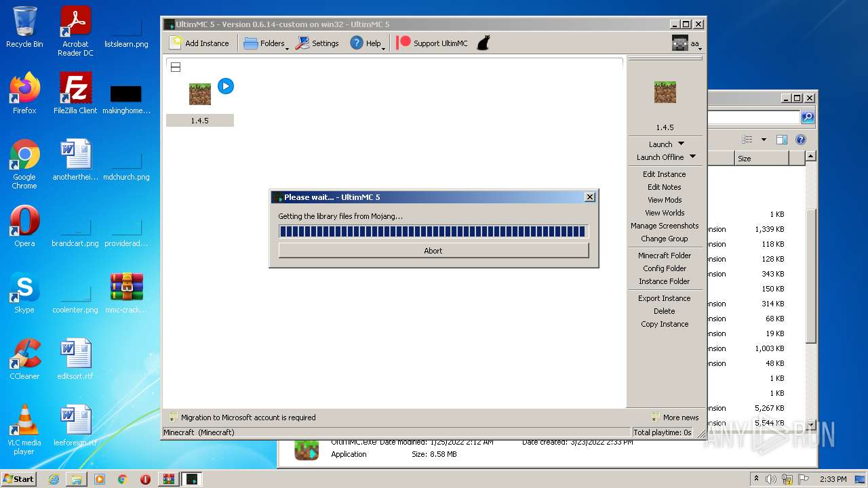Open FileZilla Client desktop shortcut

click(75, 93)
